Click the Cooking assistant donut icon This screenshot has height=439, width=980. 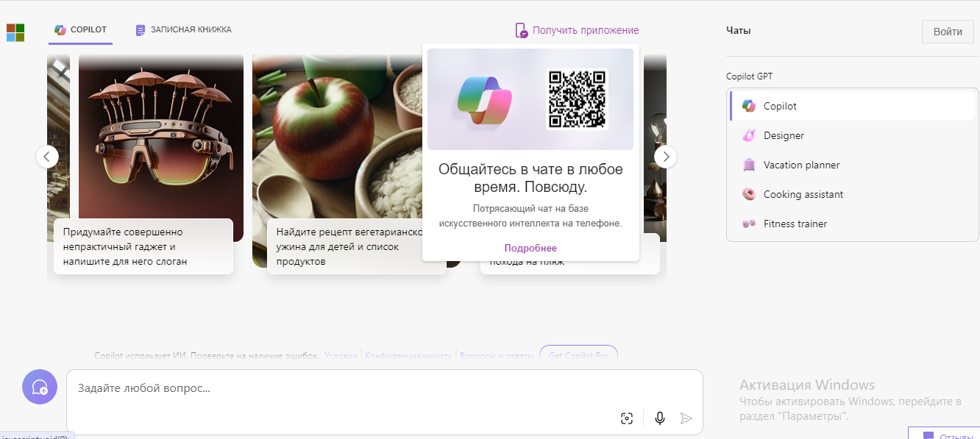pos(749,194)
